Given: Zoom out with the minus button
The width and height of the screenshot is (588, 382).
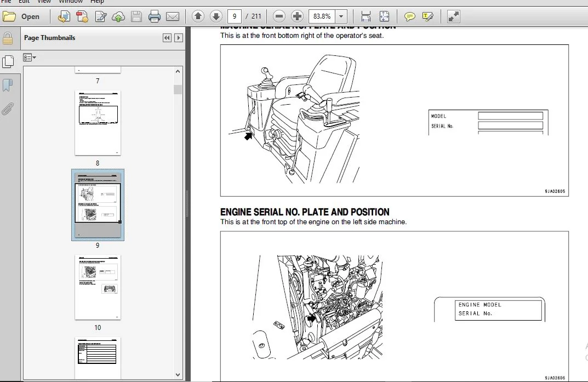Looking at the screenshot, I should [x=279, y=16].
